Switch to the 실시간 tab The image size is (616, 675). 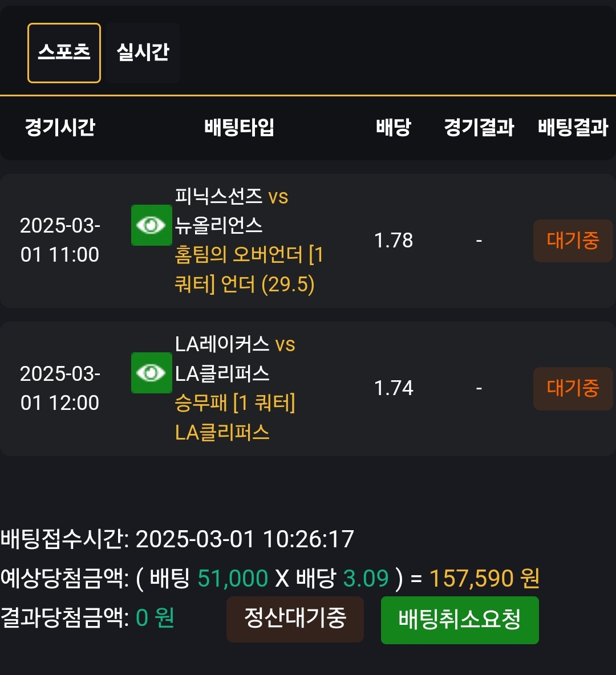[143, 52]
